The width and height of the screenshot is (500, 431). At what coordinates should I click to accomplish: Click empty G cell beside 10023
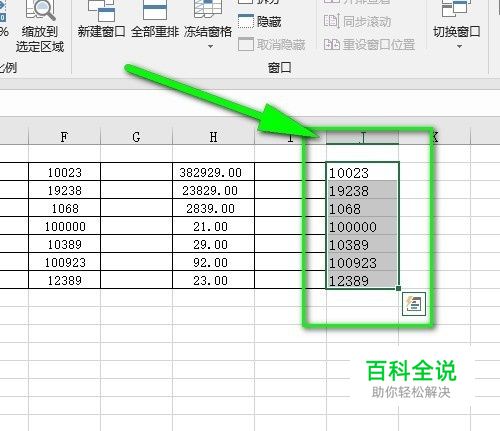point(136,172)
